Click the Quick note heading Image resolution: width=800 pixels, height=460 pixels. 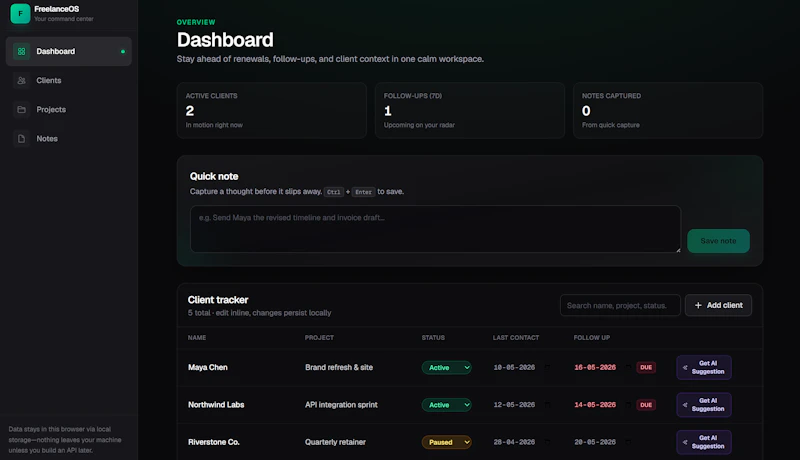point(214,176)
